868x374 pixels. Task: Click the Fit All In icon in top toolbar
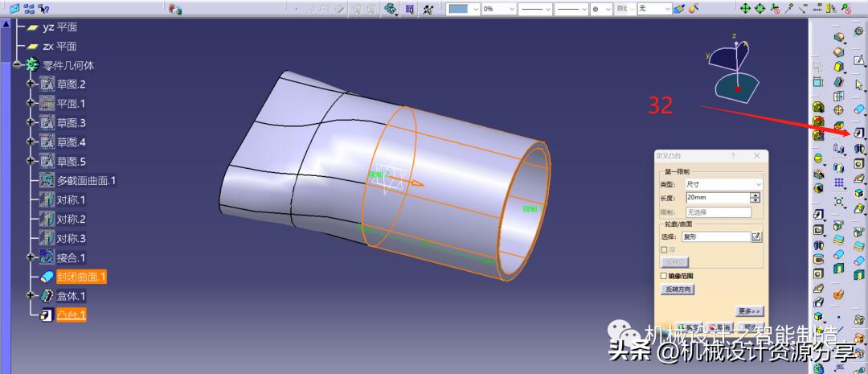coord(745,9)
